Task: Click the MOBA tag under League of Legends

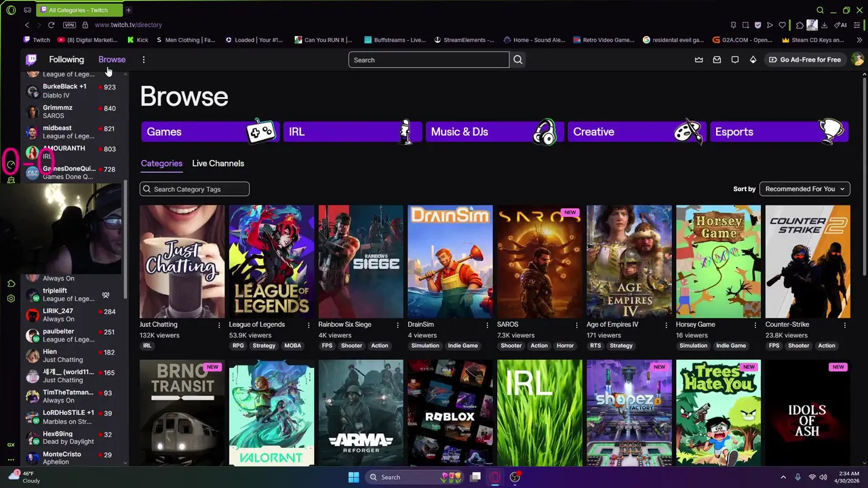Action: pyautogui.click(x=292, y=346)
